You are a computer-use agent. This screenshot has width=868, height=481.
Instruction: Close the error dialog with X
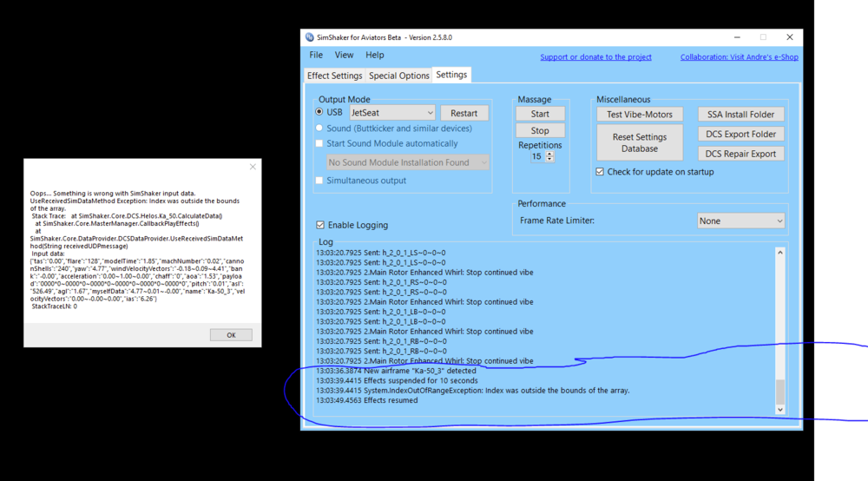pyautogui.click(x=253, y=167)
